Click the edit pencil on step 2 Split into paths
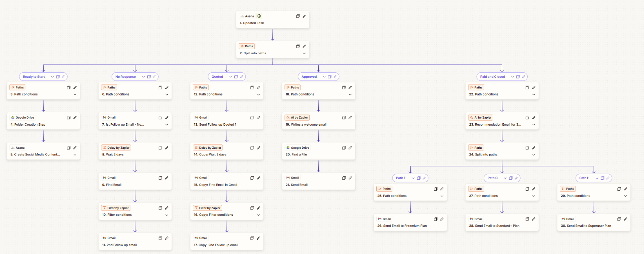This screenshot has width=644, height=254. tap(304, 46)
